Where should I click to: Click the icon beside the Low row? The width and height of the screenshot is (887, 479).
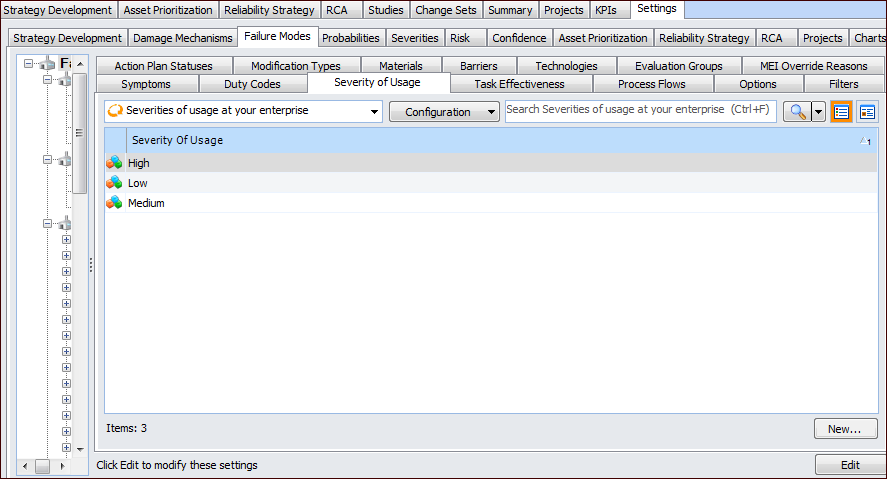pos(114,183)
